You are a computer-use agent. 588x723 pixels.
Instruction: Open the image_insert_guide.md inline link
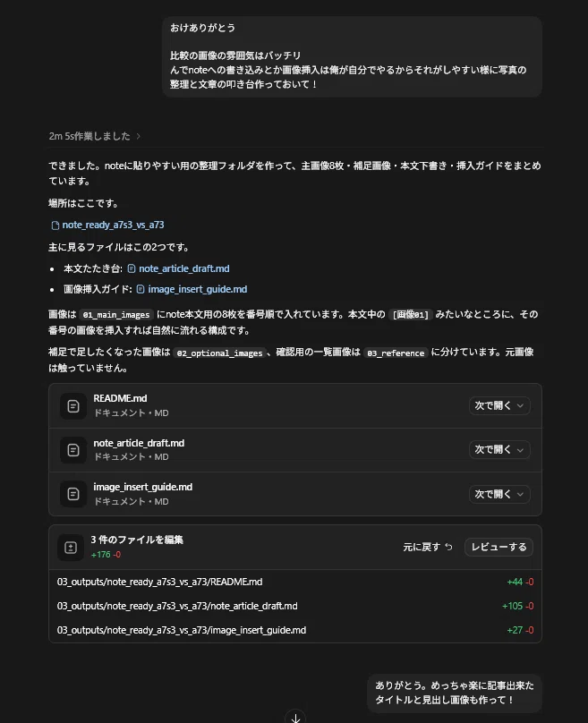coord(198,289)
